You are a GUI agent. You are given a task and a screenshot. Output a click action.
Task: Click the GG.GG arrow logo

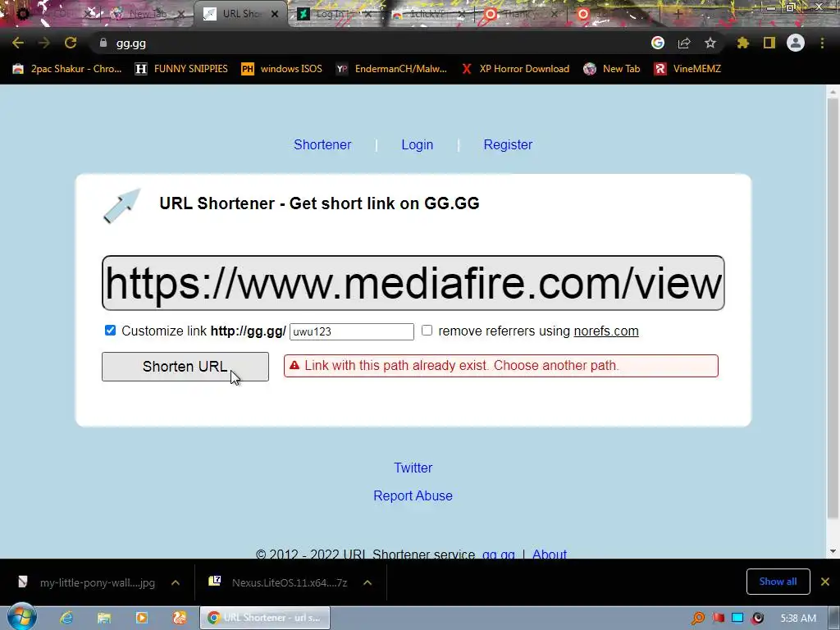[121, 205]
